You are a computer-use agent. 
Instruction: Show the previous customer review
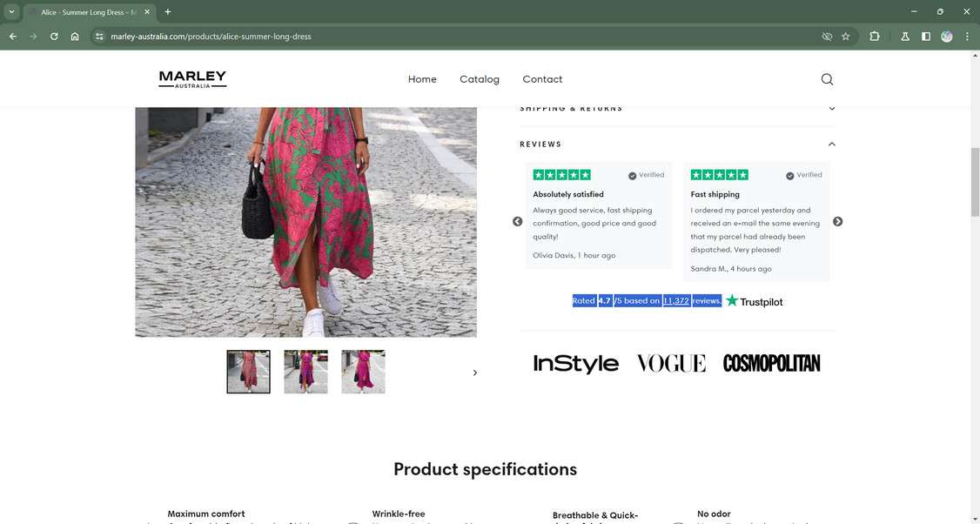(x=518, y=221)
